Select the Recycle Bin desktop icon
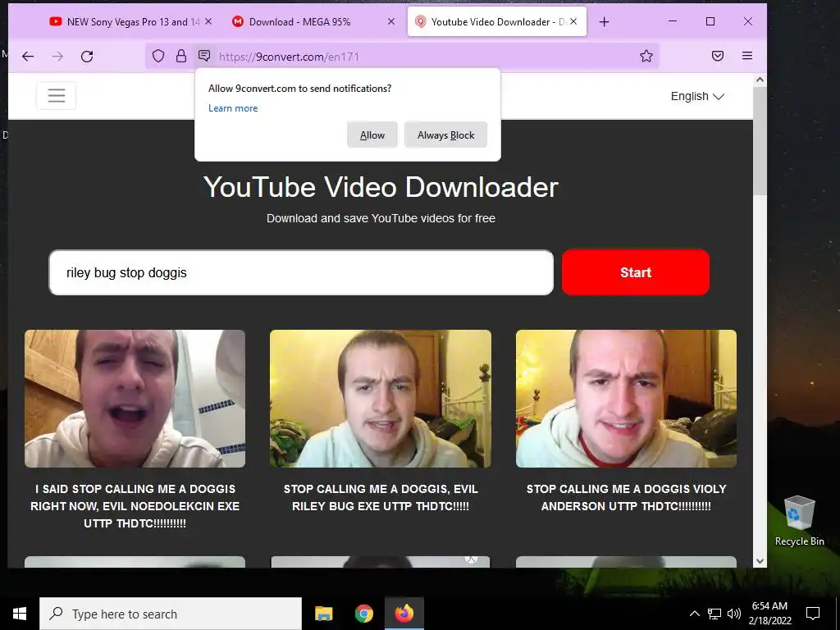840x630 pixels. tap(799, 521)
